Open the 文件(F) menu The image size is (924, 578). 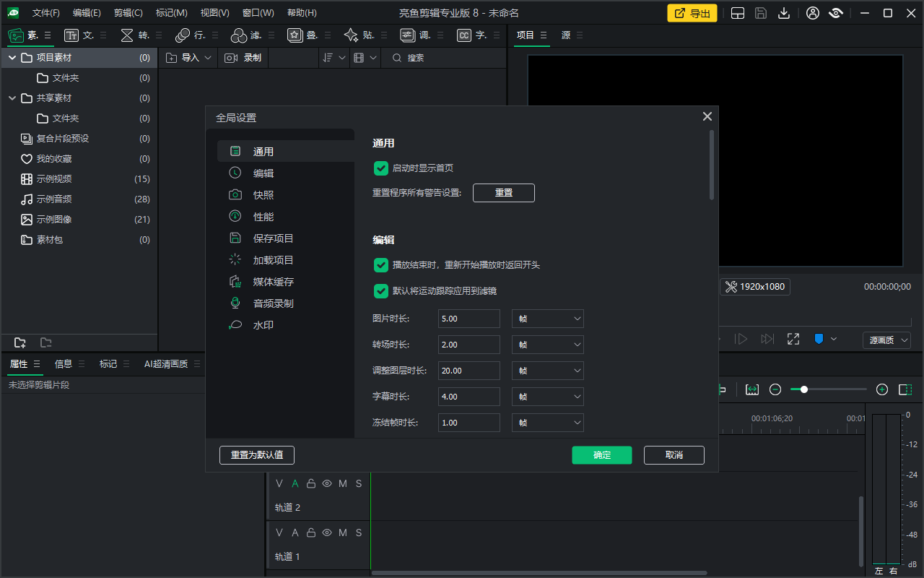(46, 13)
